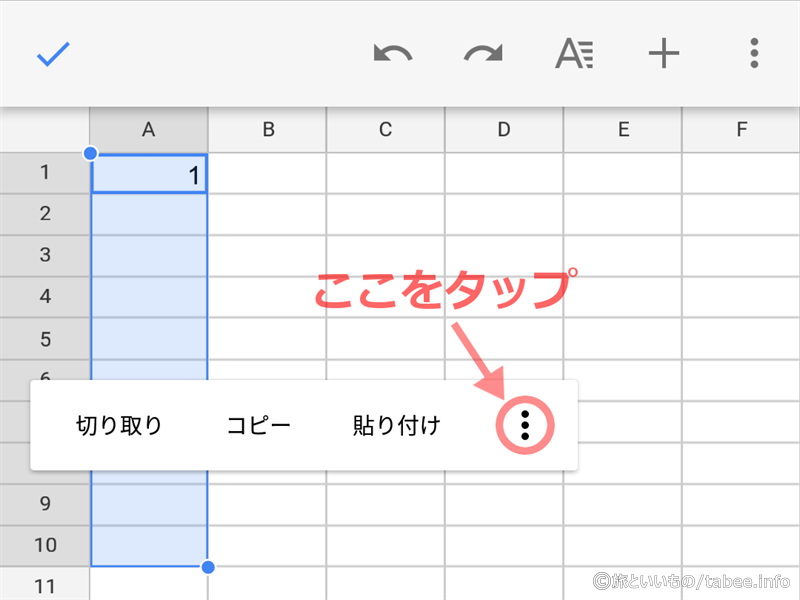
Task: Open more options in the context popup
Action: tap(525, 425)
